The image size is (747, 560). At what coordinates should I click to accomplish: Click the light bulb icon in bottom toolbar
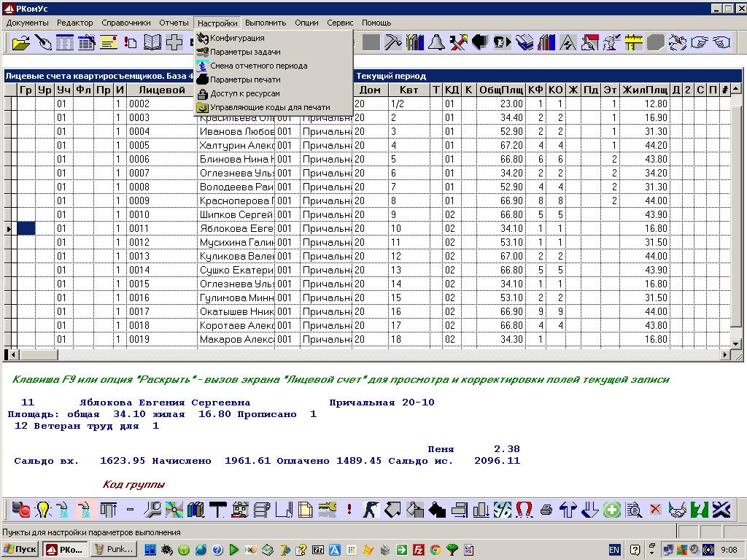pyautogui.click(x=43, y=510)
